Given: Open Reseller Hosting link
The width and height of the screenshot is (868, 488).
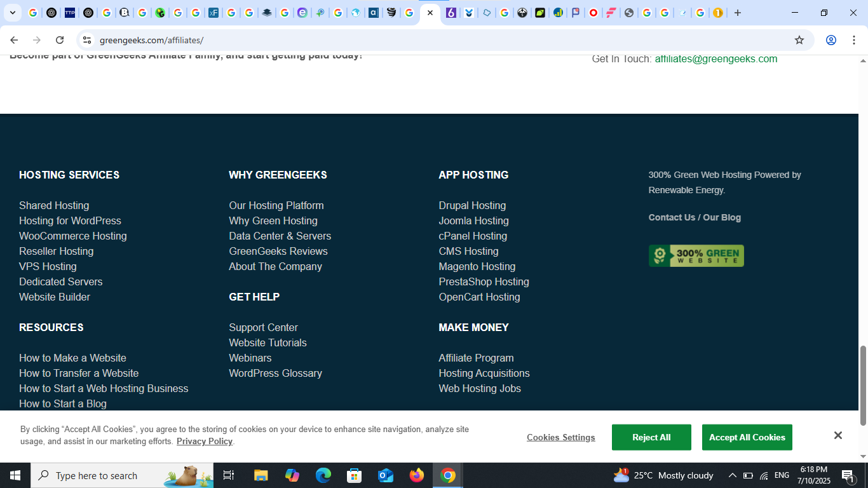Looking at the screenshot, I should pyautogui.click(x=57, y=251).
